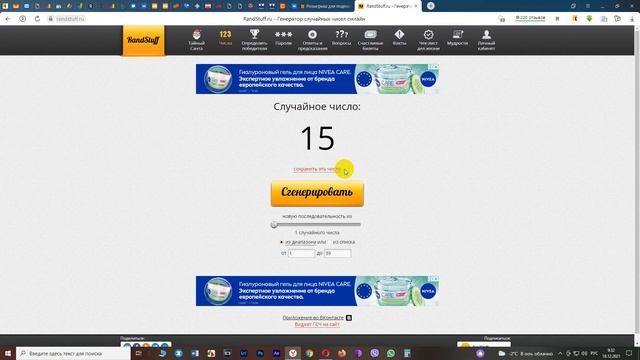Open the Мудрости section icon
The image size is (640, 360).
point(457,38)
